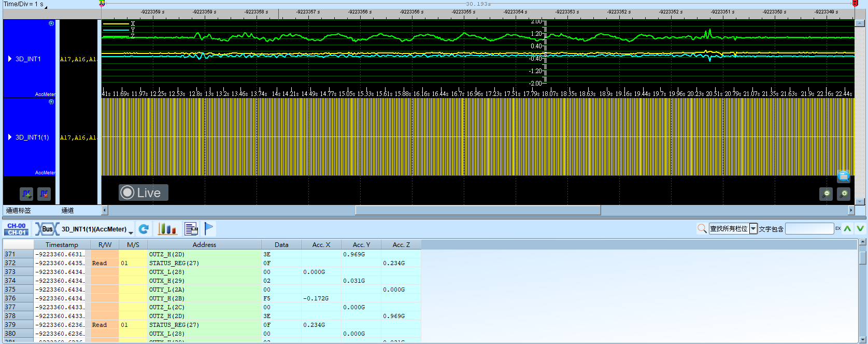Refresh the packet list with blue arrow

click(144, 229)
